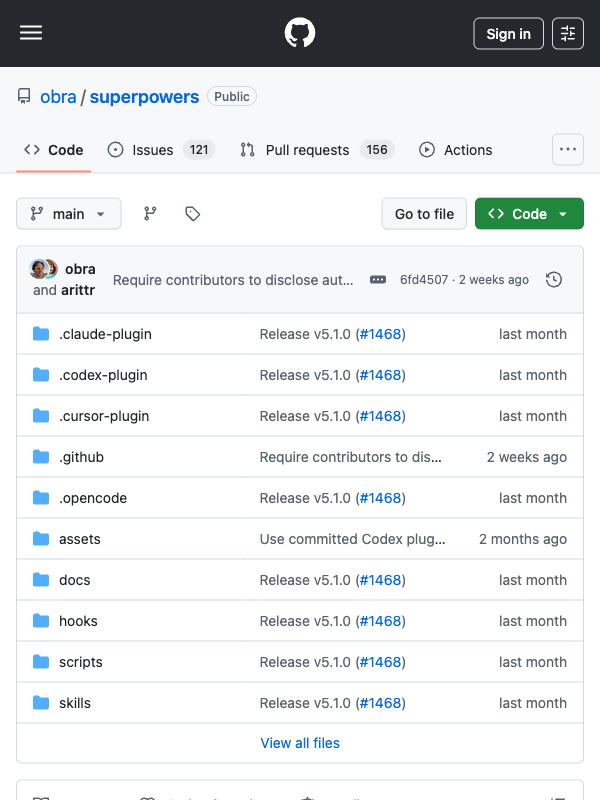Click the Public visibility label
This screenshot has height=800, width=600.
232,96
